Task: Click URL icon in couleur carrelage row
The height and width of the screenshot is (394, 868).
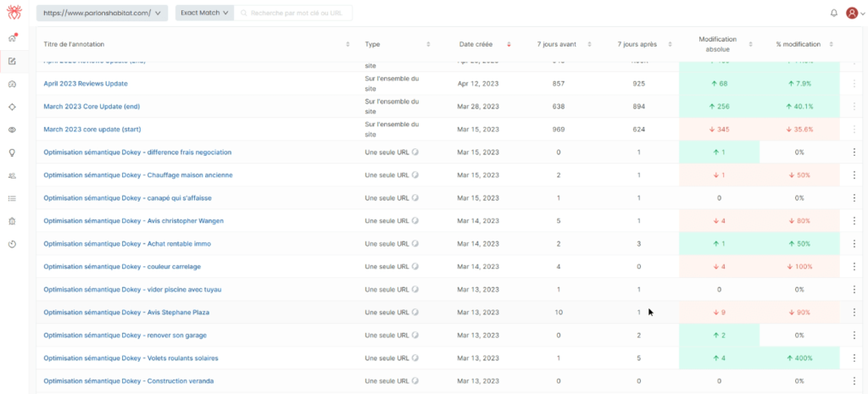Action: [415, 267]
